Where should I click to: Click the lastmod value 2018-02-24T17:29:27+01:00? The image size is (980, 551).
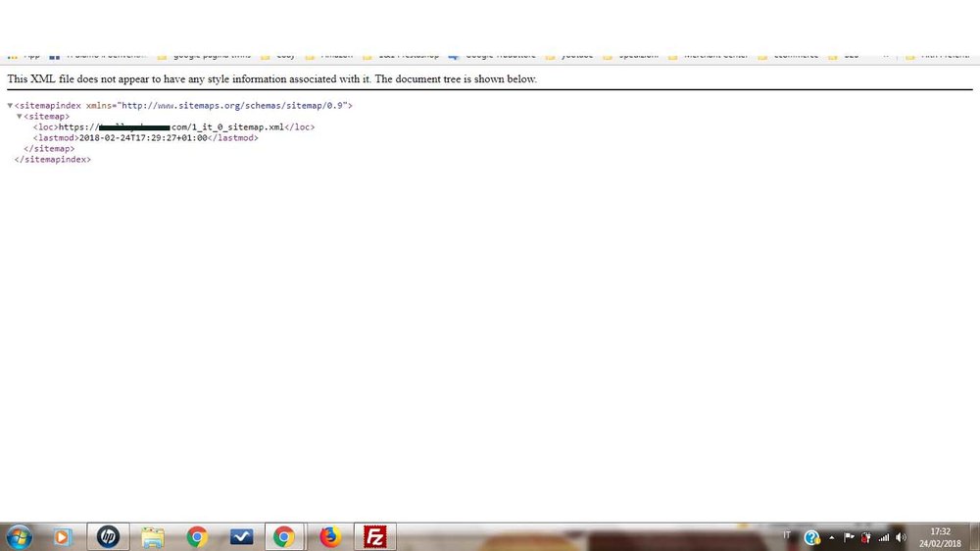143,138
